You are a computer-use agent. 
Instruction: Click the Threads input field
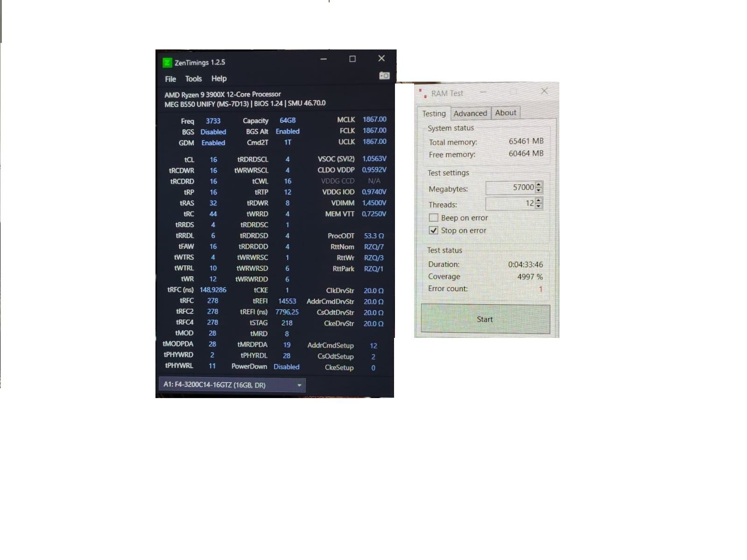[x=510, y=203]
